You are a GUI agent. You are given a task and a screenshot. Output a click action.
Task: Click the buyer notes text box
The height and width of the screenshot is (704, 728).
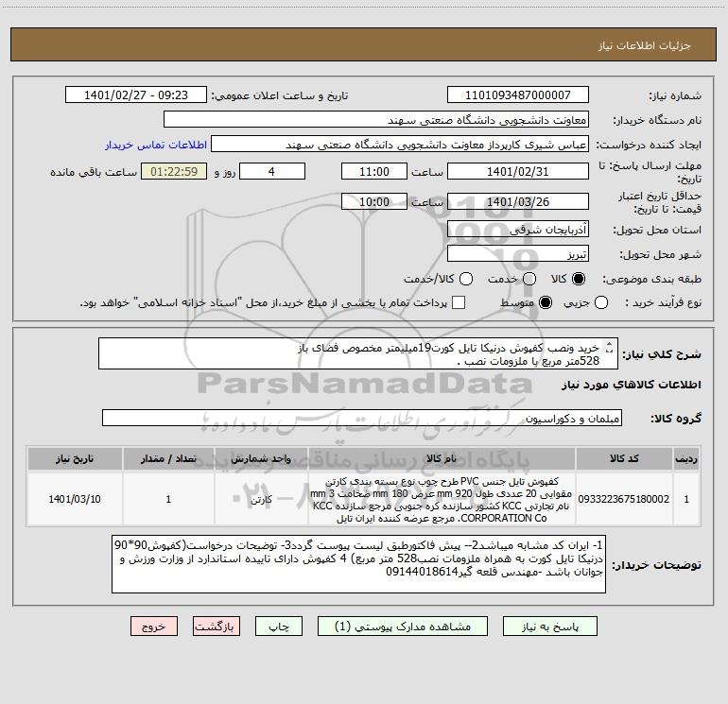358,564
